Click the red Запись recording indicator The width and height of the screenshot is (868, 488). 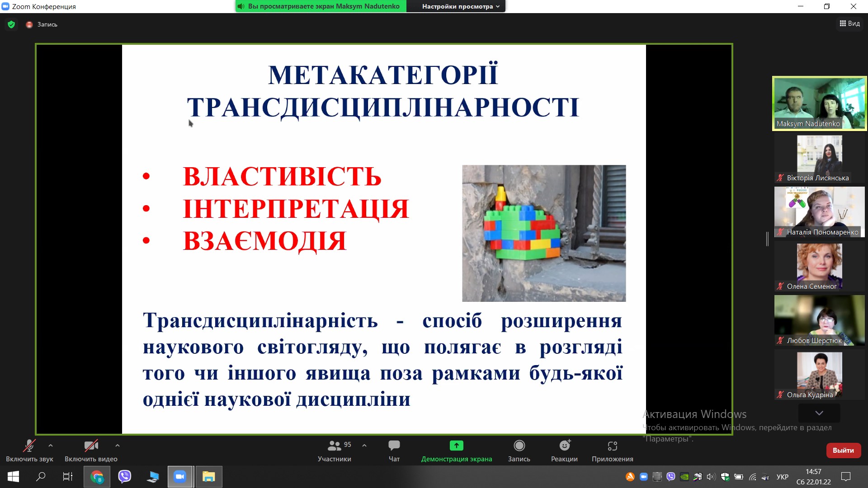pyautogui.click(x=42, y=24)
